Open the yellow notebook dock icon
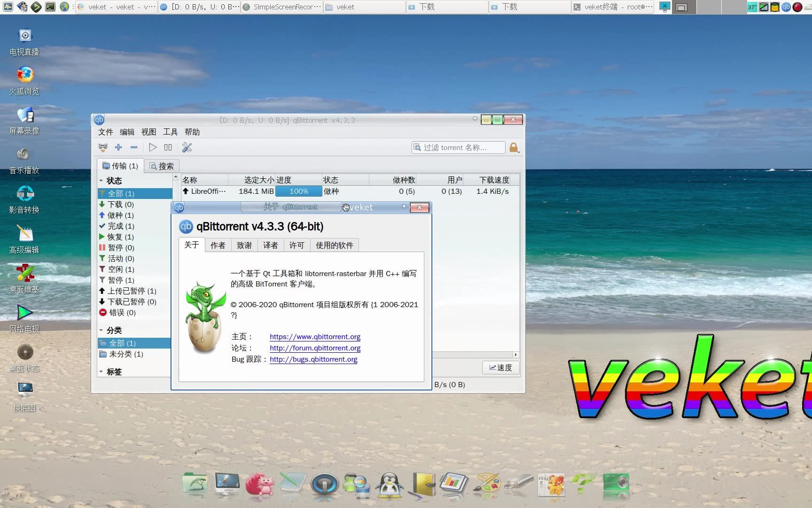Screen dimensions: 812x508 (x=422, y=484)
